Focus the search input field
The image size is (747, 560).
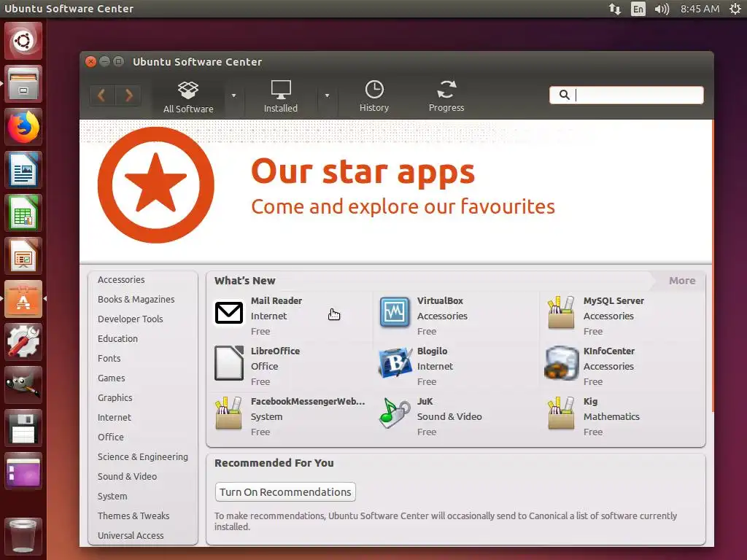tap(626, 95)
